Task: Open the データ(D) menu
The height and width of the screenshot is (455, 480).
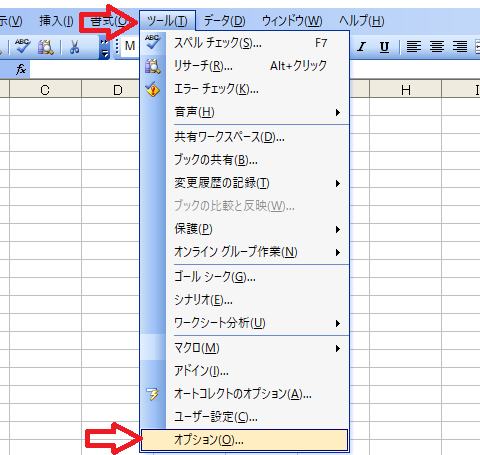Action: (x=224, y=21)
